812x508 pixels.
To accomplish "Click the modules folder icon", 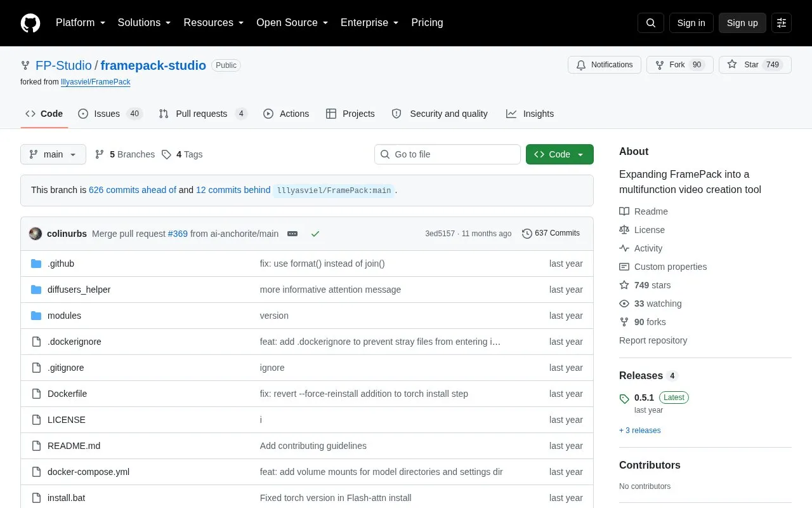I will 36,316.
